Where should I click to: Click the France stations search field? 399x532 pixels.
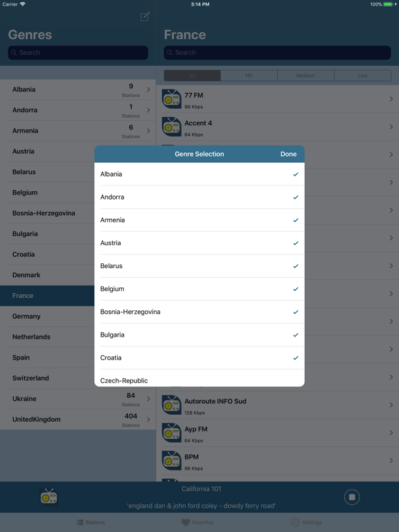point(277,53)
